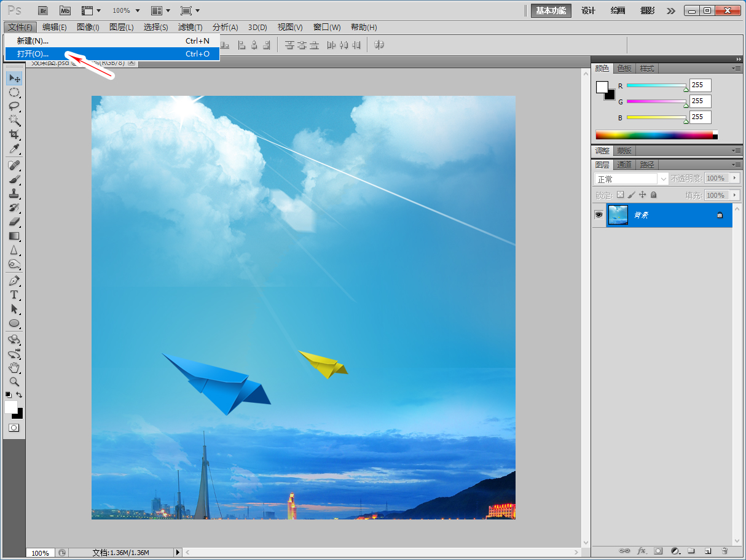Show more workspaces with double chevron
Viewport: 746px width, 560px height.
670,10
